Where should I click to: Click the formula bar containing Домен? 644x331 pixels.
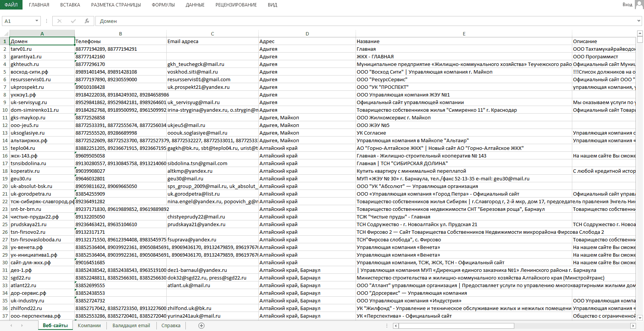[365, 21]
